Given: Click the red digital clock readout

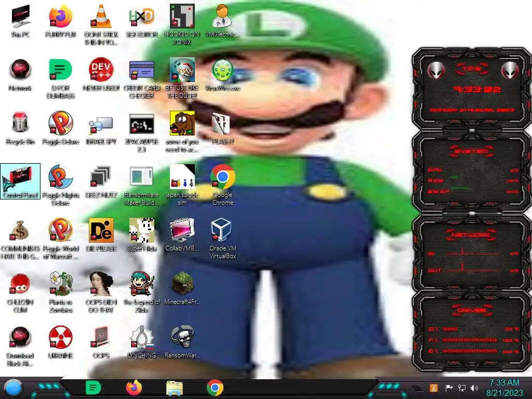Looking at the screenshot, I should point(477,89).
